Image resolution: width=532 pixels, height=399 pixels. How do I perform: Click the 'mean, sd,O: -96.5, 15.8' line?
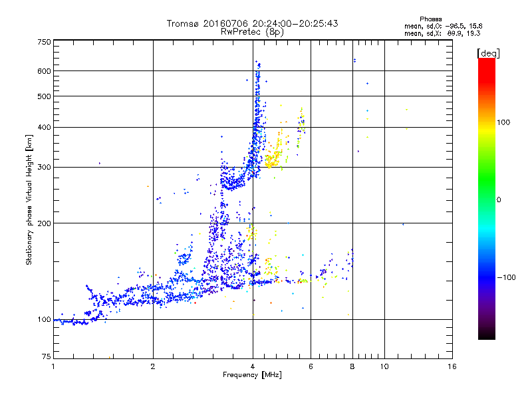click(443, 26)
